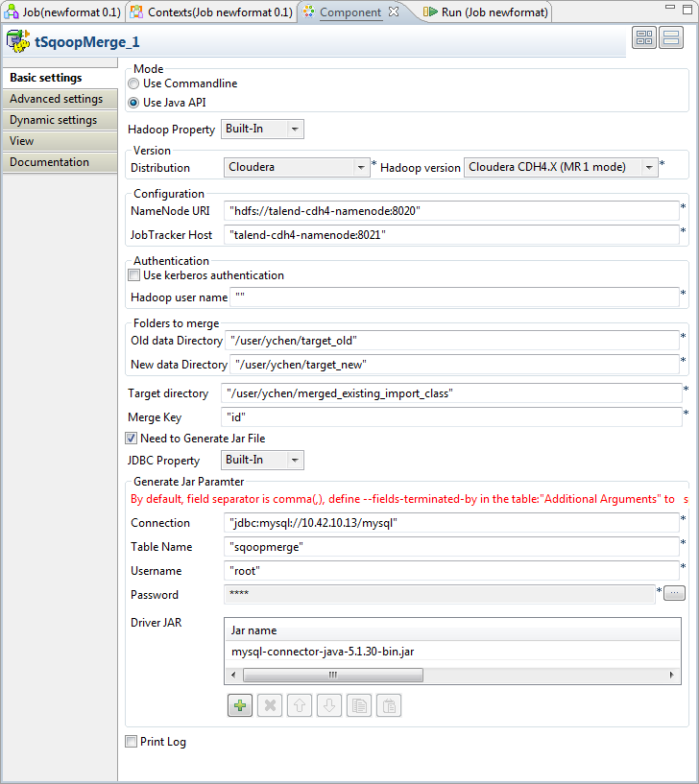This screenshot has height=784, width=699.
Task: Copy selected Driver JAR items
Action: click(359, 705)
